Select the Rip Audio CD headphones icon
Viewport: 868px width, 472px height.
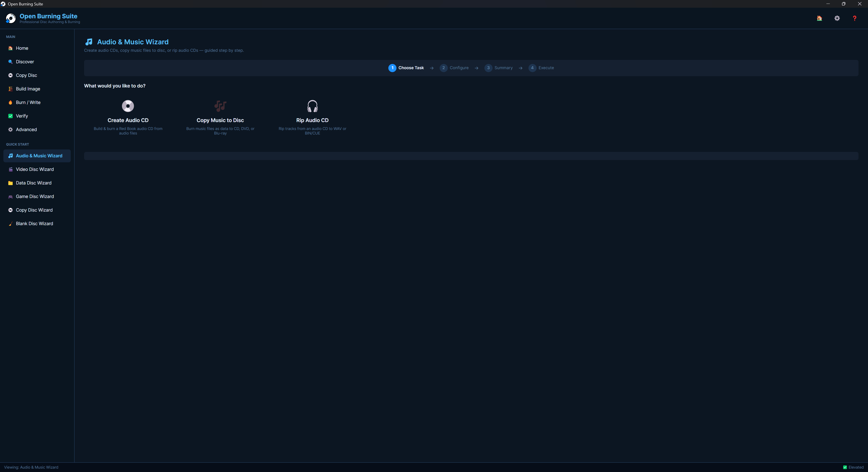tap(312, 106)
